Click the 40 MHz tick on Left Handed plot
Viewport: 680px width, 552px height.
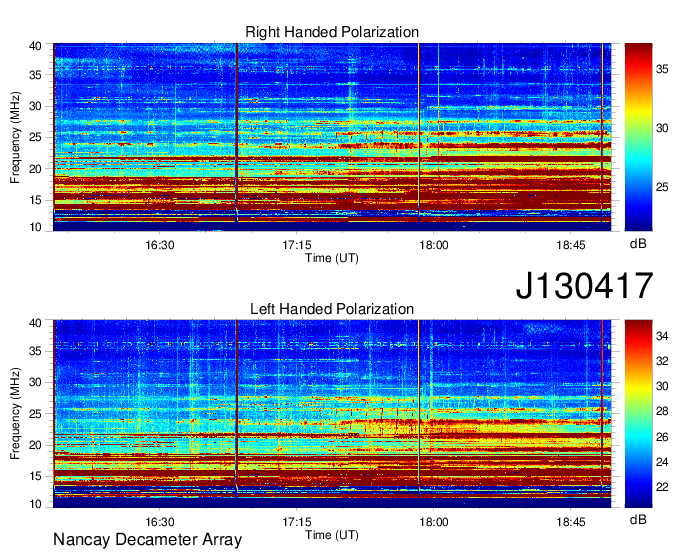pyautogui.click(x=36, y=323)
